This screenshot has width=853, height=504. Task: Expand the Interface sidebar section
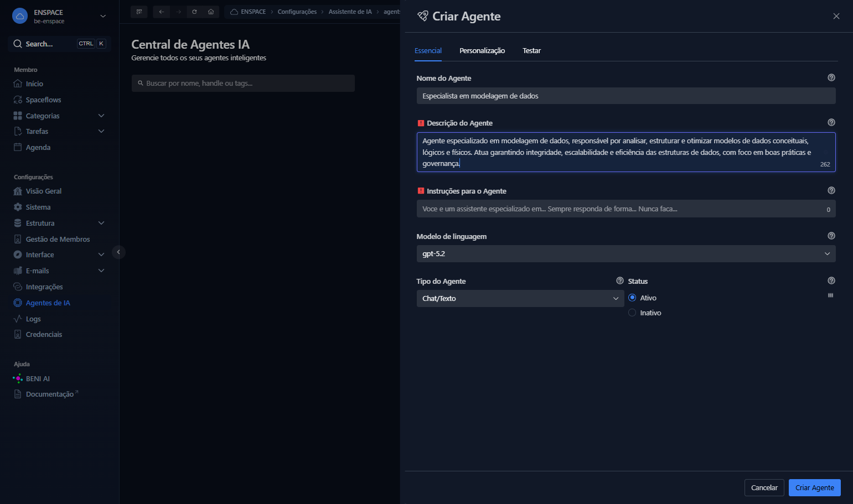(101, 255)
